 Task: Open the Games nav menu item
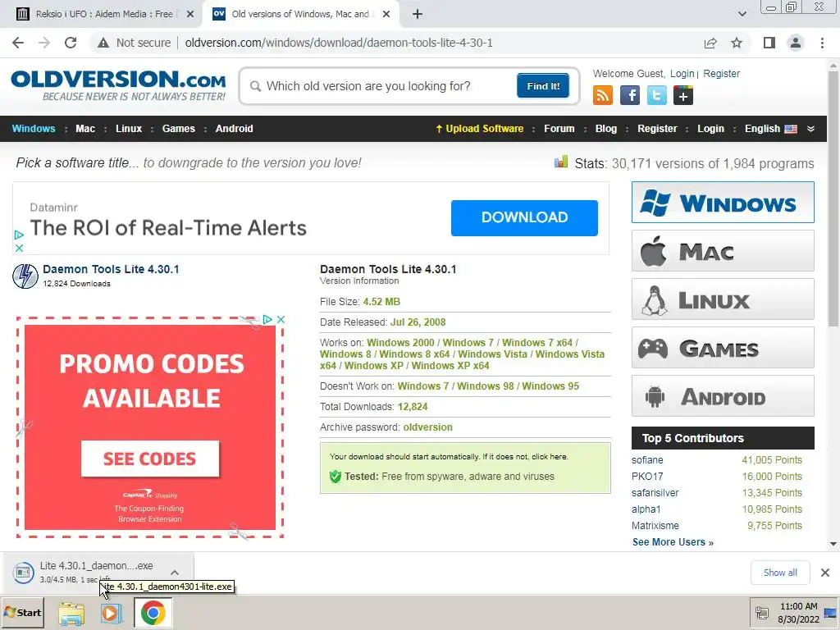pos(178,129)
